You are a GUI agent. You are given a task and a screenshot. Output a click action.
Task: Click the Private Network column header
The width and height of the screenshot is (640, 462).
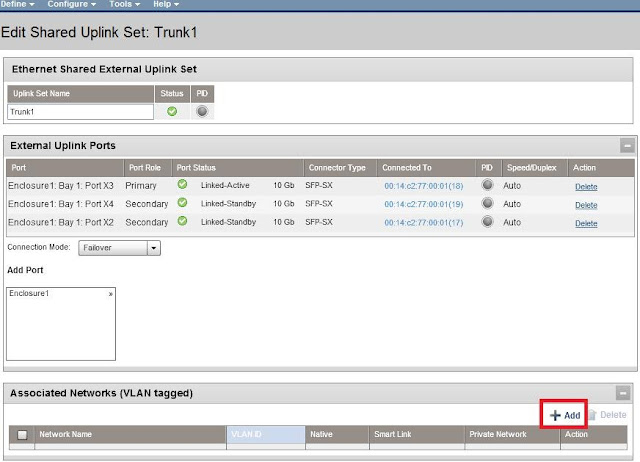click(513, 434)
